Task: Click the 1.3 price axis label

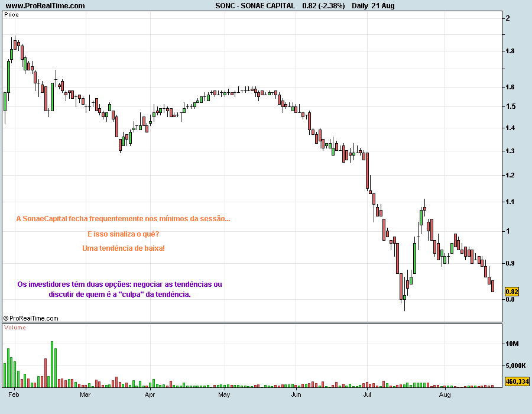Action: [x=510, y=151]
